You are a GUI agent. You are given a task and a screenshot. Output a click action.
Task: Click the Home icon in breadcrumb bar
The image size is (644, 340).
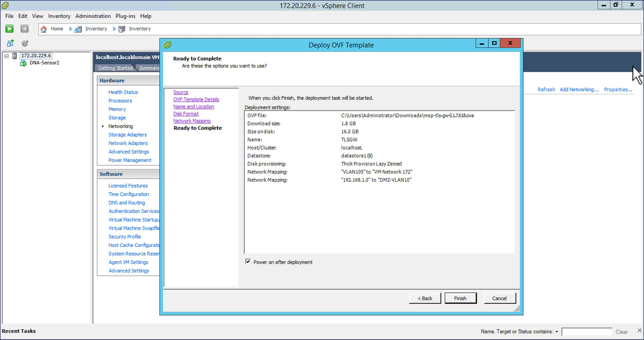(x=44, y=29)
